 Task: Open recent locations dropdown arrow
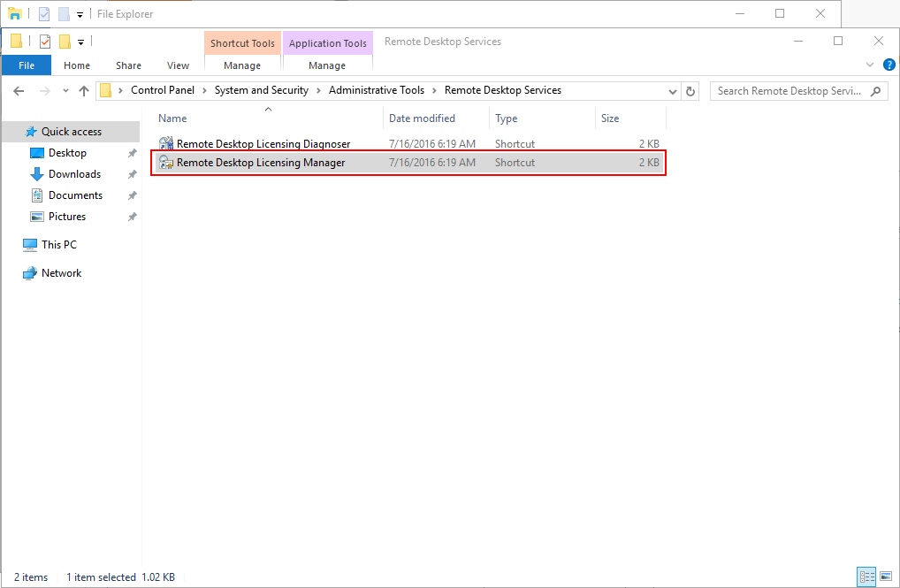(65, 91)
